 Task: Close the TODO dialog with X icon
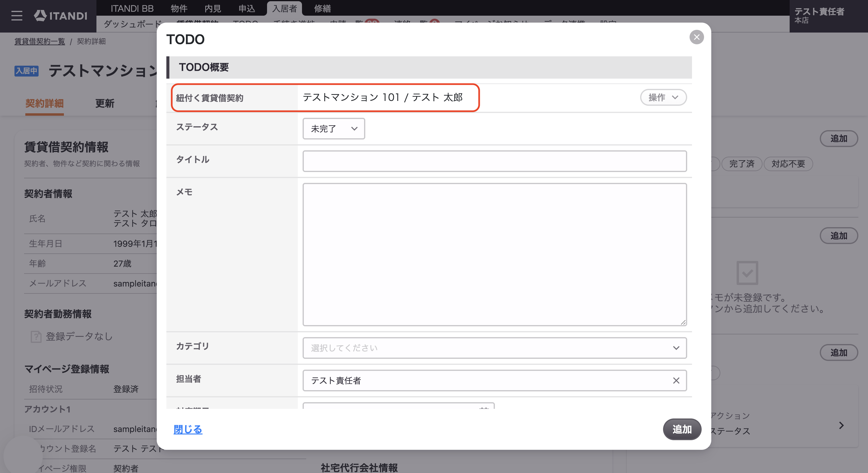[697, 37]
